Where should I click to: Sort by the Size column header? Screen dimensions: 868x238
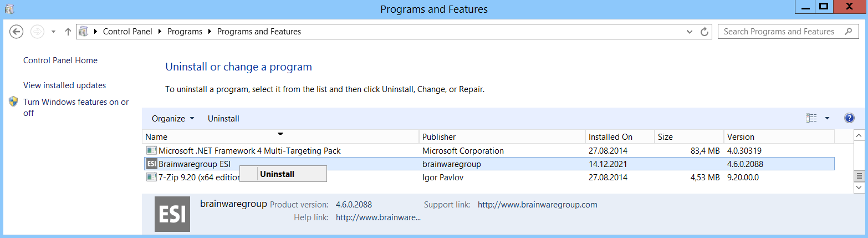click(690, 136)
